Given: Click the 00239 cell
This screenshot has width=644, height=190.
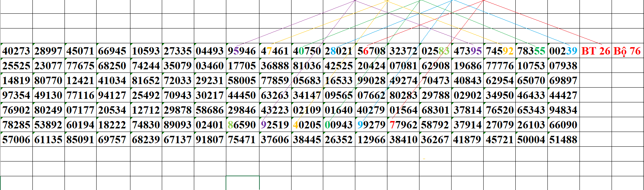Looking at the screenshot, I should (563, 51).
